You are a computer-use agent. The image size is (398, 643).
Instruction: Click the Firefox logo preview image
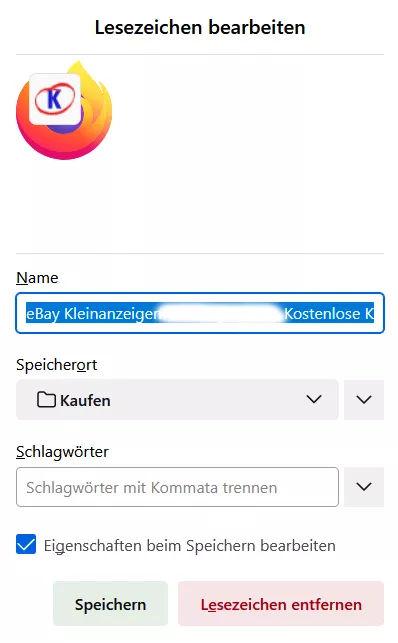[x=64, y=110]
